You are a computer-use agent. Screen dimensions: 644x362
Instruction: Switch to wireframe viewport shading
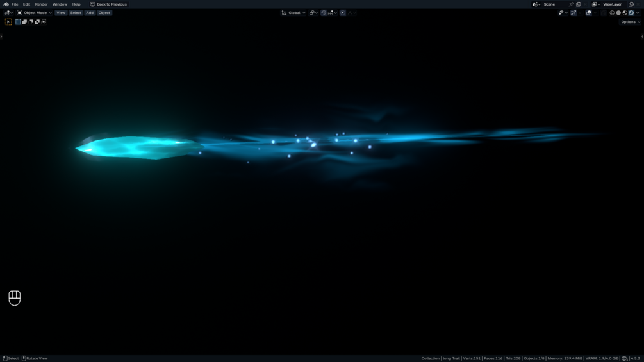tap(612, 13)
